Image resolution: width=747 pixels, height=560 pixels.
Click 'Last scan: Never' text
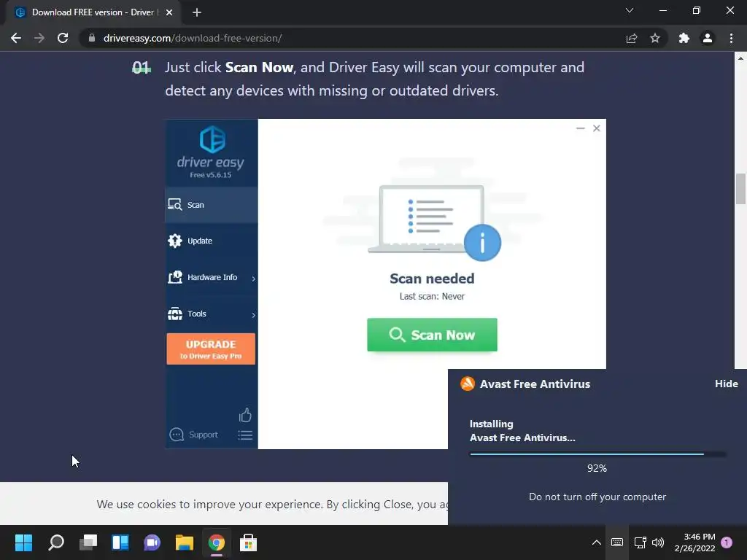432,296
